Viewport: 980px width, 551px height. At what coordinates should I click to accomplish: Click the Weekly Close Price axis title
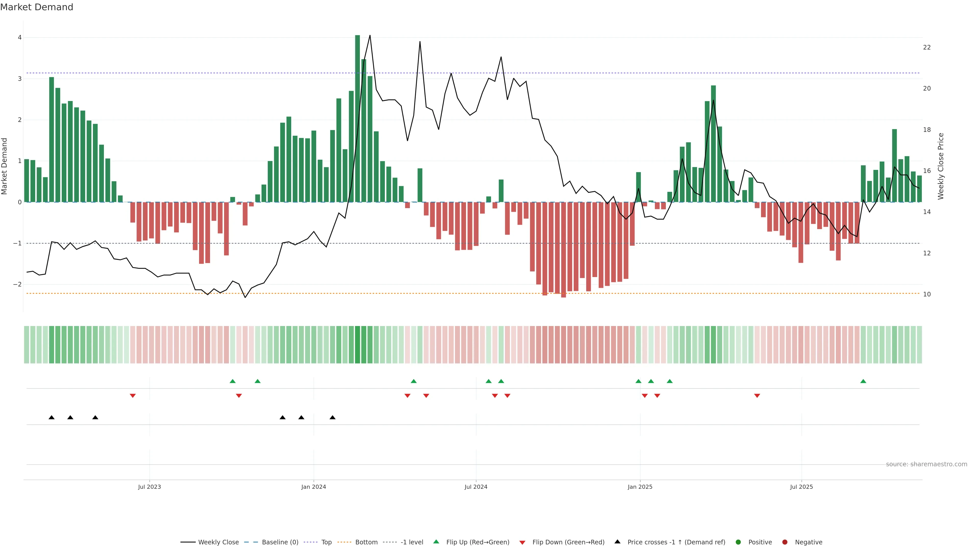coord(940,166)
